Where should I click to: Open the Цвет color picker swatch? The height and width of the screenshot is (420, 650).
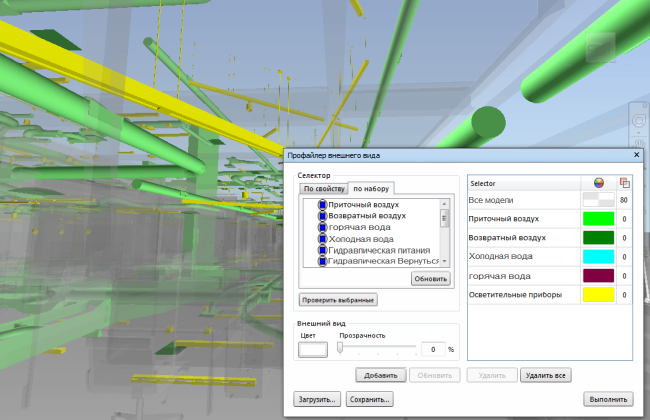click(x=313, y=350)
